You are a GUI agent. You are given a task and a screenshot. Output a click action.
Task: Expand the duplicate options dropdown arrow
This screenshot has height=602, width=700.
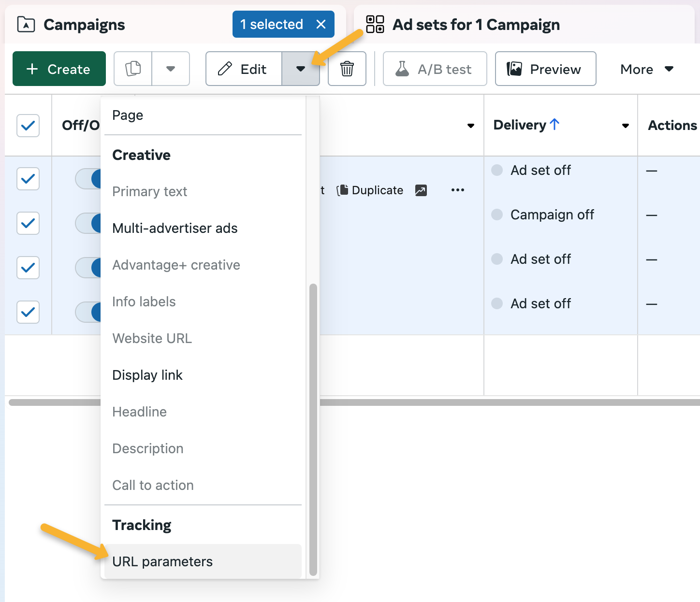pos(171,69)
